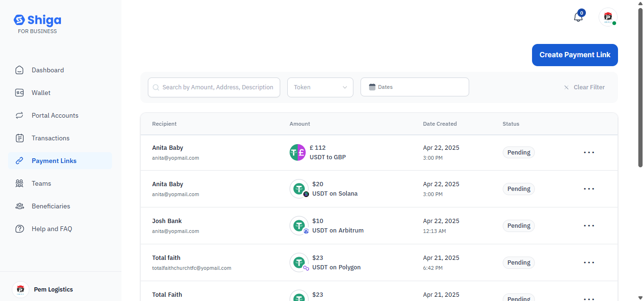Click the Josh Bank recipient name
Screen dimensions: 644x301
coord(167,221)
